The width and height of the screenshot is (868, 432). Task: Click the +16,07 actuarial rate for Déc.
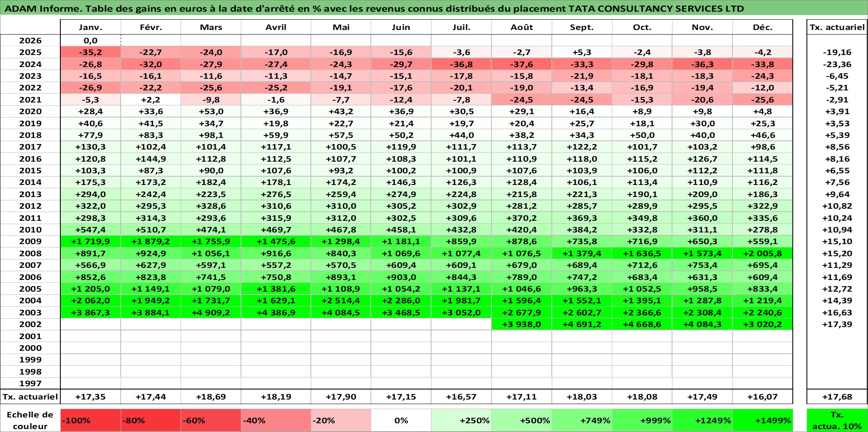(763, 397)
